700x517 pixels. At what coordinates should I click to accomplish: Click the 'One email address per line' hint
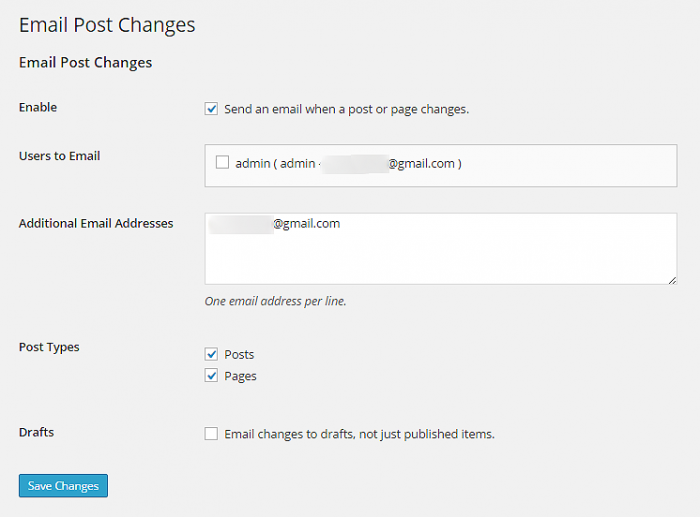pyautogui.click(x=275, y=301)
